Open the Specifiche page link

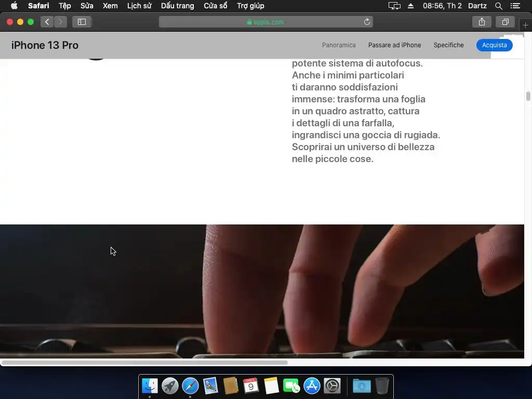(x=448, y=45)
